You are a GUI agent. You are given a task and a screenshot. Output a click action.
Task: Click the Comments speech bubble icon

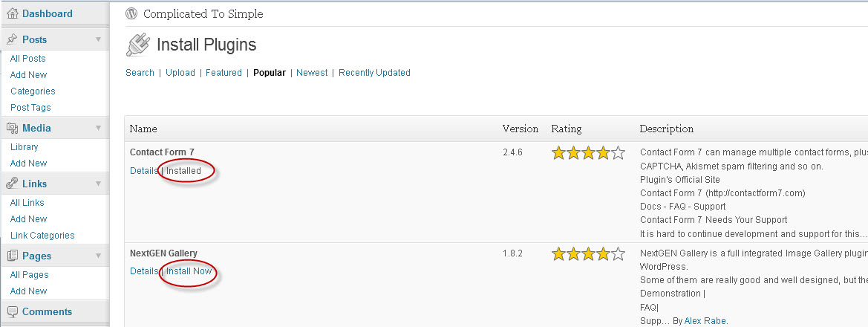coord(12,311)
